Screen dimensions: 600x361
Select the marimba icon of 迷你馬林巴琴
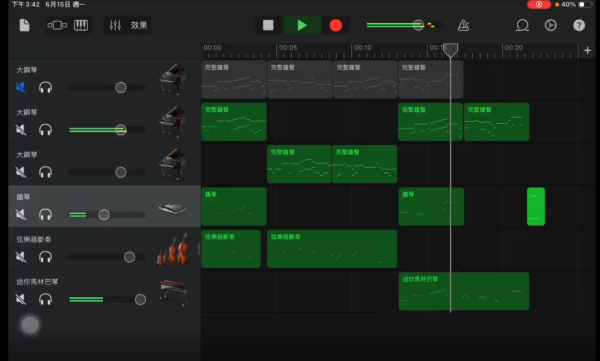pyautogui.click(x=173, y=292)
